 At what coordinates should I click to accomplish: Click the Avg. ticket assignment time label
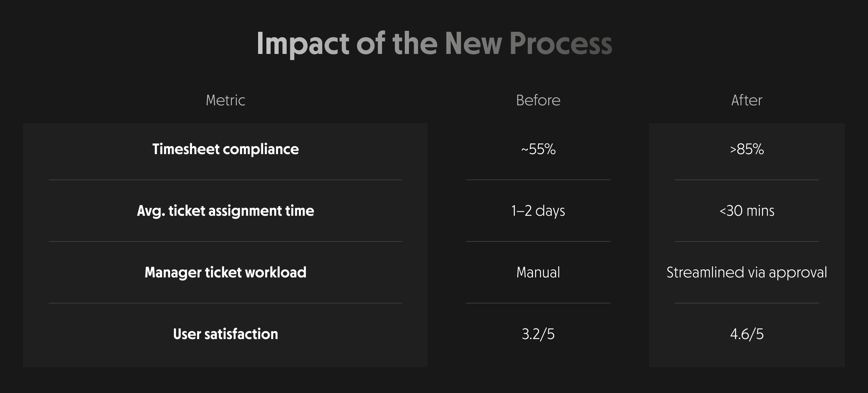(x=225, y=211)
